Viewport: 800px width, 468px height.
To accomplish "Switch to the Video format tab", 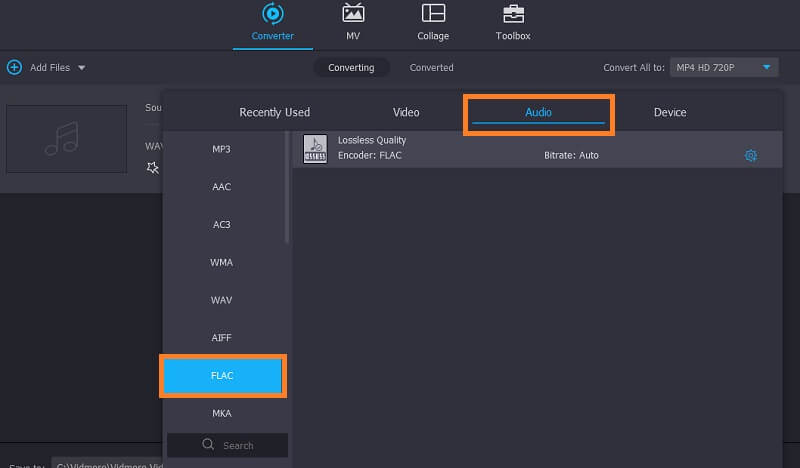I will 406,113.
